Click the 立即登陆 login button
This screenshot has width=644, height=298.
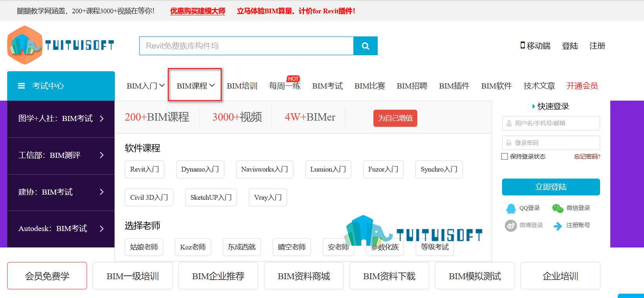(x=551, y=187)
